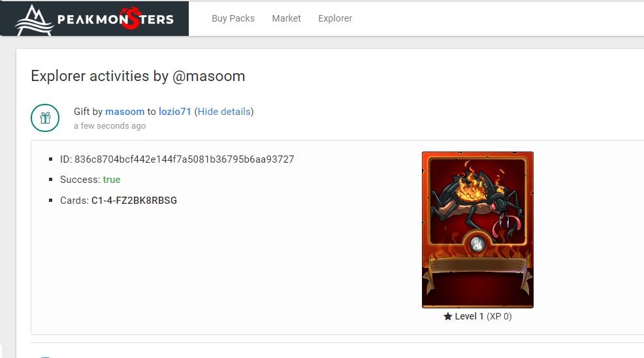Collapse the gift with Hide details
Viewport: 644px width, 358px height.
pos(224,112)
